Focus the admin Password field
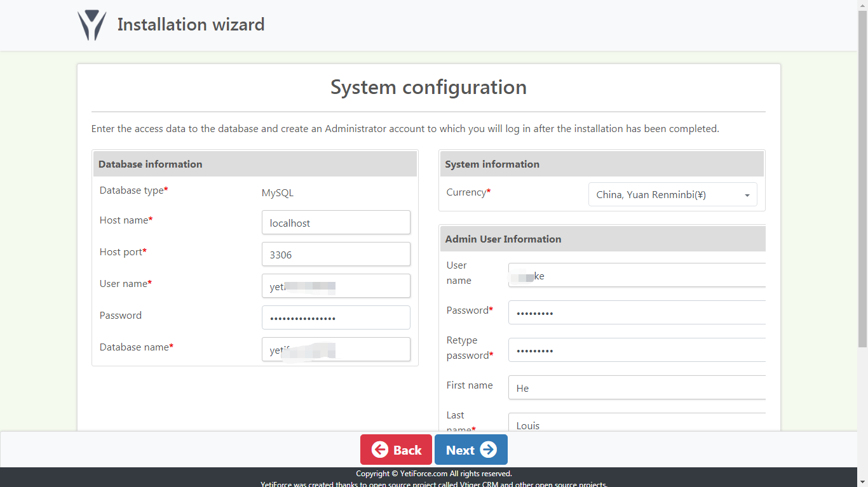 [637, 312]
